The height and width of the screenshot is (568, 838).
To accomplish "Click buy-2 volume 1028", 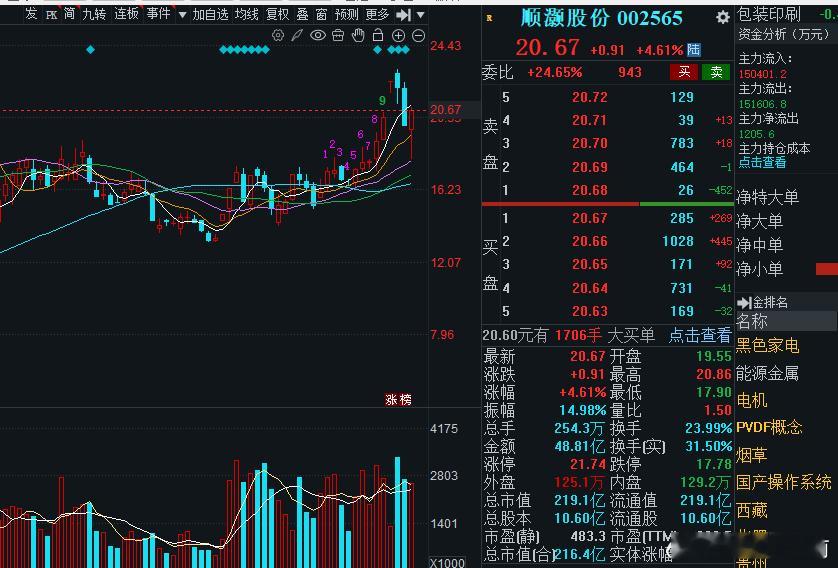I will [x=678, y=242].
